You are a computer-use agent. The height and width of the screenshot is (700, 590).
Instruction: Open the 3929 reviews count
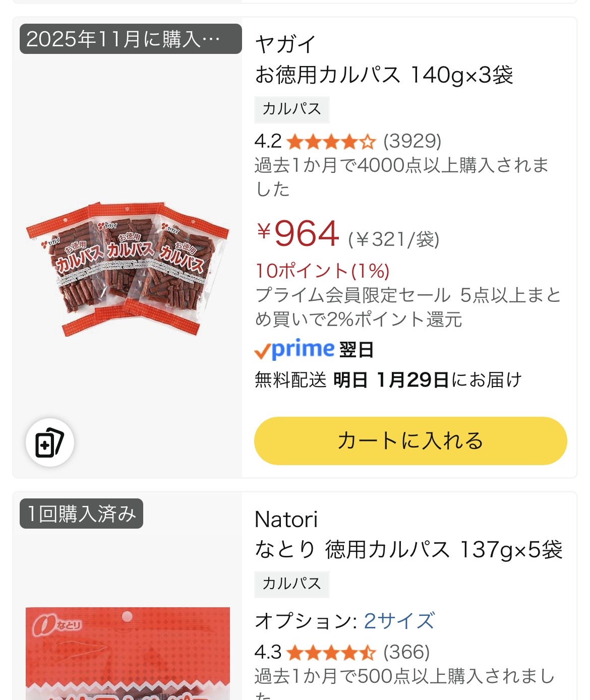click(x=412, y=142)
